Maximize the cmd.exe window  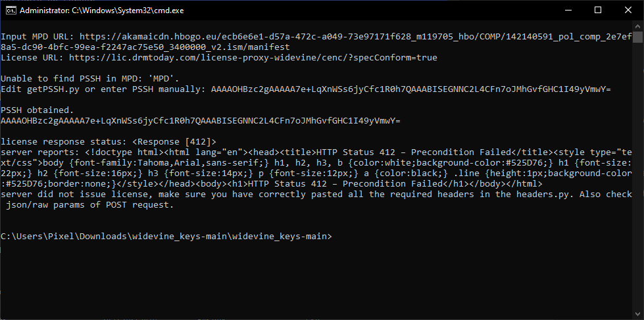point(598,11)
